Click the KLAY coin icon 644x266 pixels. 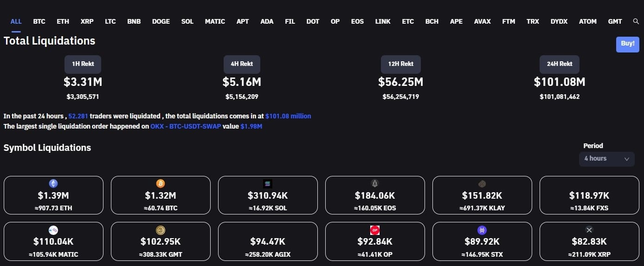482,183
